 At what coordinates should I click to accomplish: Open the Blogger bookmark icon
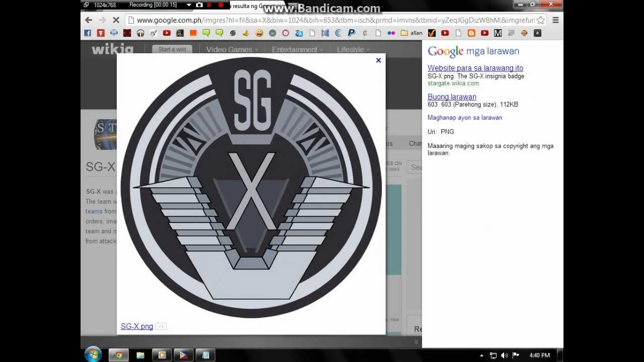pos(471,33)
